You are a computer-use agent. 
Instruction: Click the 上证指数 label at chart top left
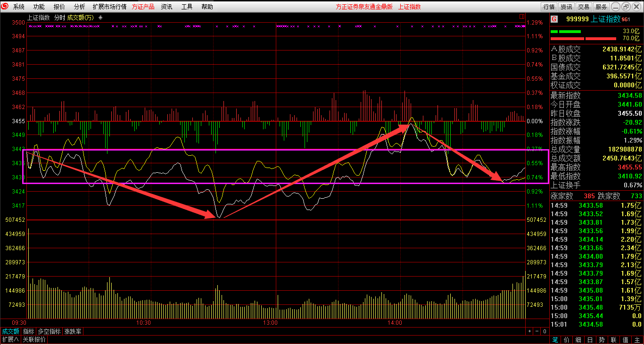pos(39,17)
